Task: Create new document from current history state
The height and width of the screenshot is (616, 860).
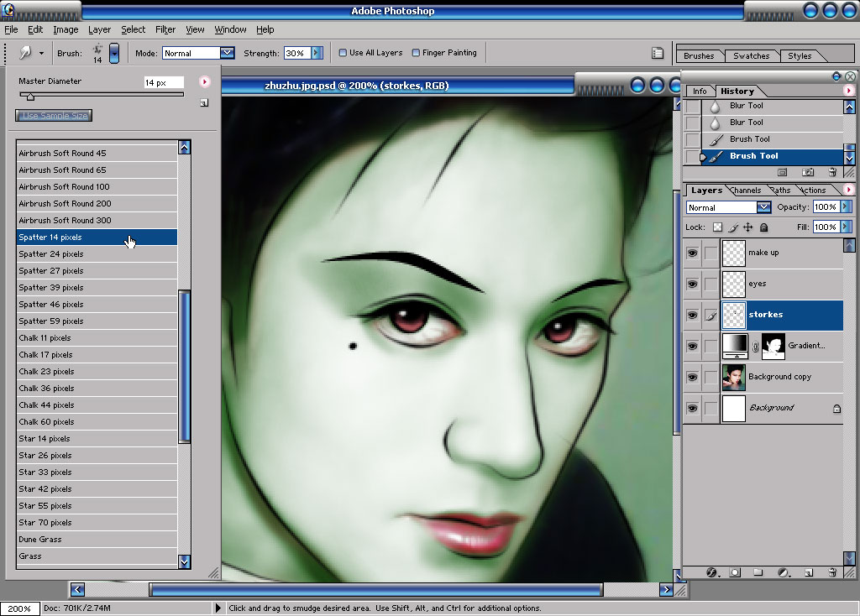Action: pyautogui.click(x=782, y=172)
